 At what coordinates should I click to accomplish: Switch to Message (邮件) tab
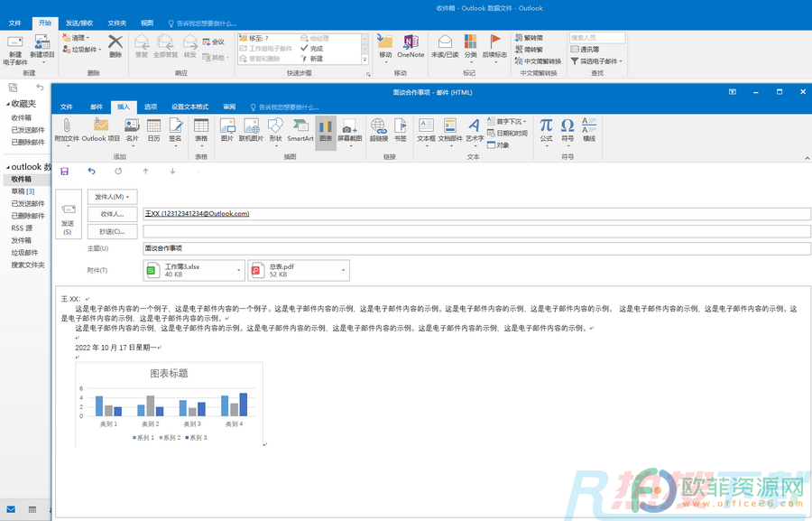pos(97,107)
